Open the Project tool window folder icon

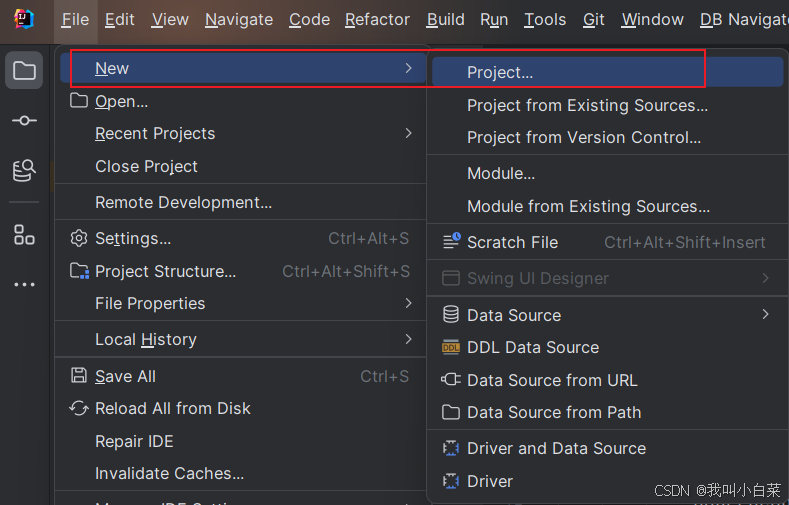(24, 71)
